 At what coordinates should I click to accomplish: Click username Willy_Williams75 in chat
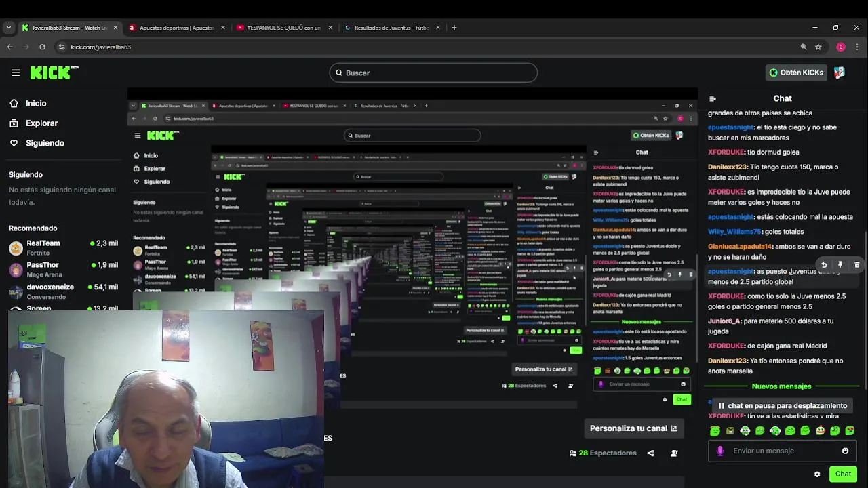point(734,232)
